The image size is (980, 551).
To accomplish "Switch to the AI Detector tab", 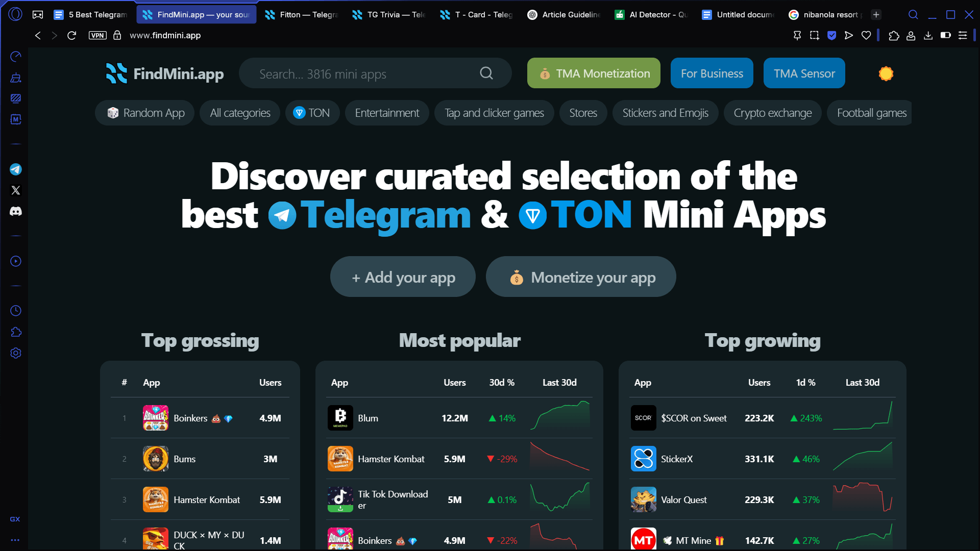I will [651, 15].
